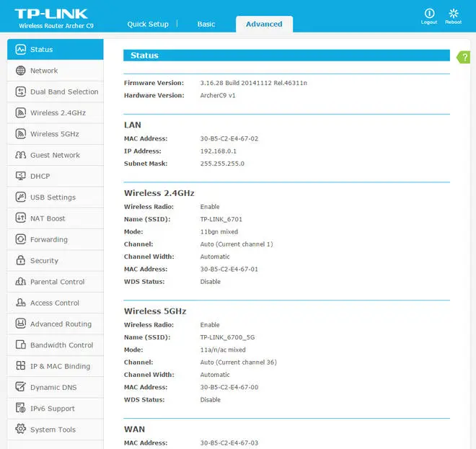Image resolution: width=476 pixels, height=449 pixels.
Task: Click the Reboot icon
Action: [453, 14]
